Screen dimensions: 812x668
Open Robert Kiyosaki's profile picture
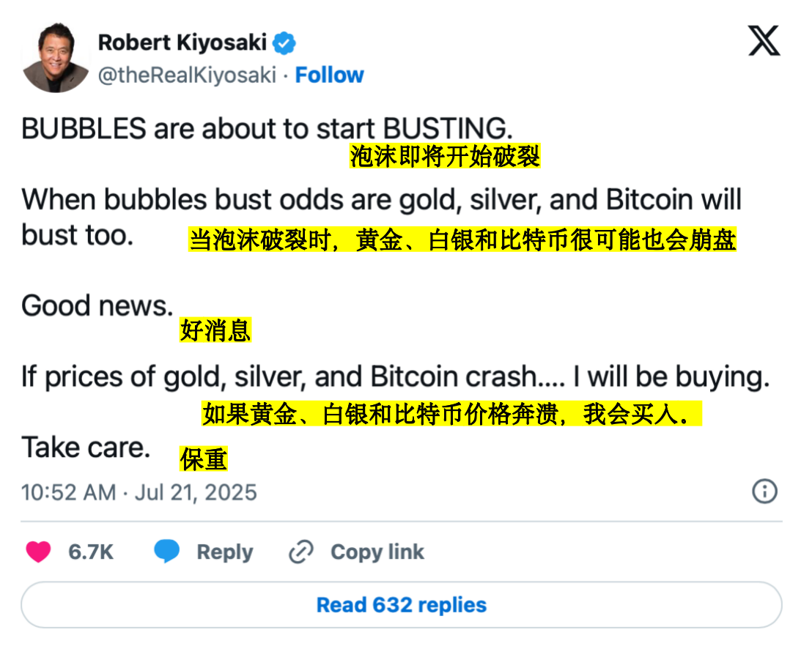click(56, 58)
